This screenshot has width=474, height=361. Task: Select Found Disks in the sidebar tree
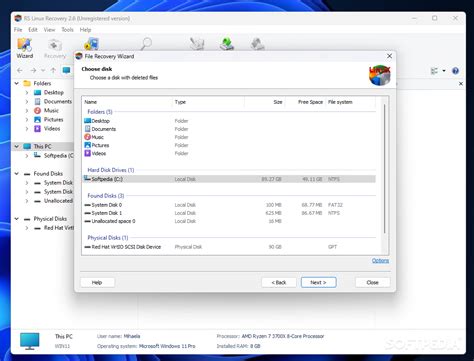pyautogui.click(x=48, y=174)
